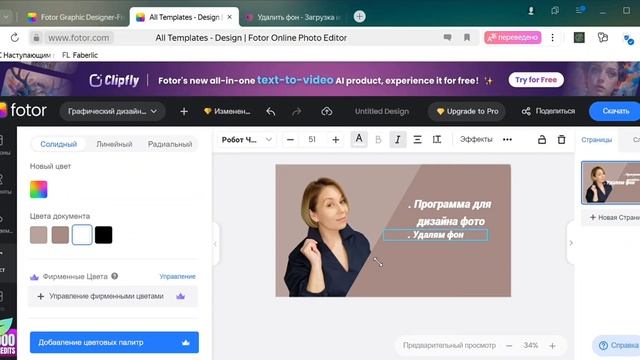640x360 pixels.
Task: Click Upgrade to Pro button
Action: (x=467, y=111)
